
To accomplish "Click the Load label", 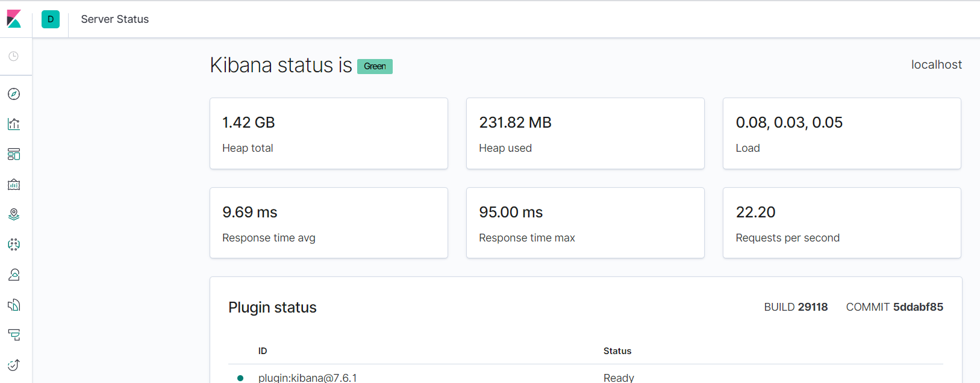I will tap(747, 148).
